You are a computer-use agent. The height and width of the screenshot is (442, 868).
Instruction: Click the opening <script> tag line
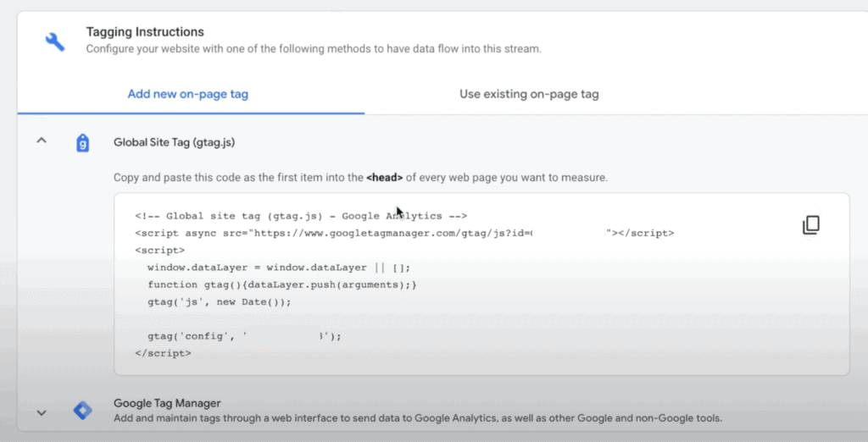pos(160,250)
